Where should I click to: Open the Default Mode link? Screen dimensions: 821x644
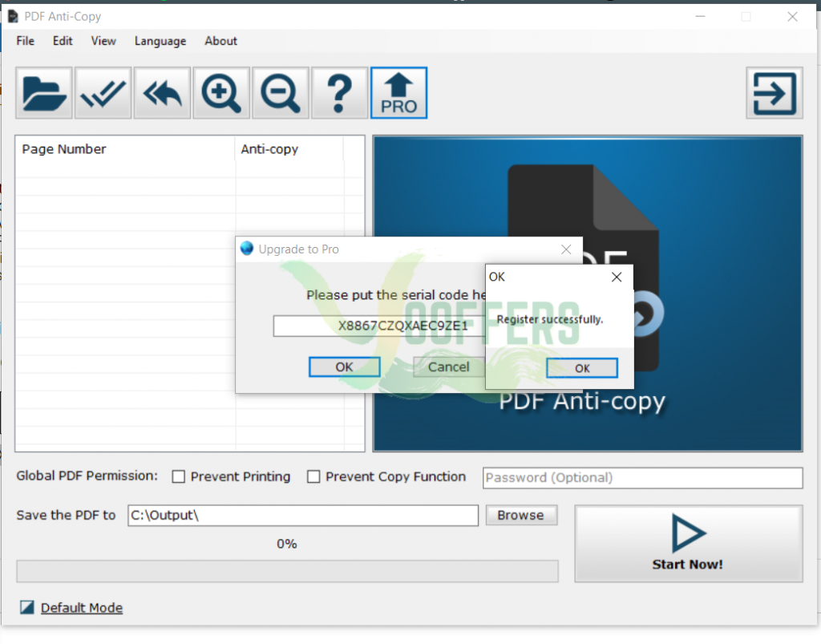click(82, 608)
